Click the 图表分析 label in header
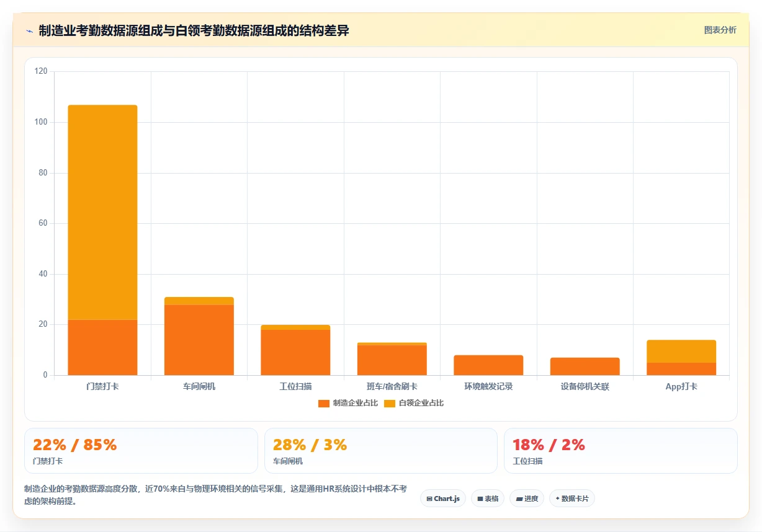 click(x=720, y=30)
